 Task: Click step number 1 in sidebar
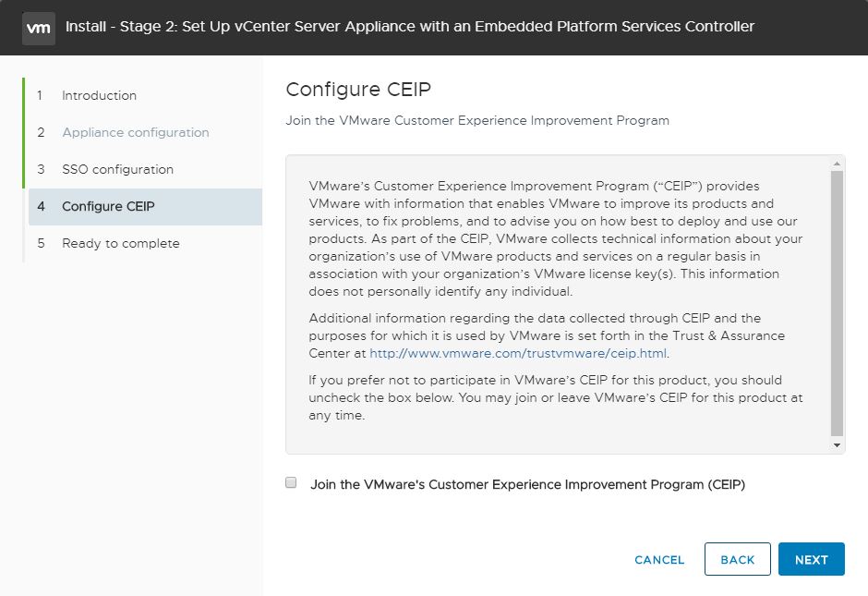click(40, 95)
